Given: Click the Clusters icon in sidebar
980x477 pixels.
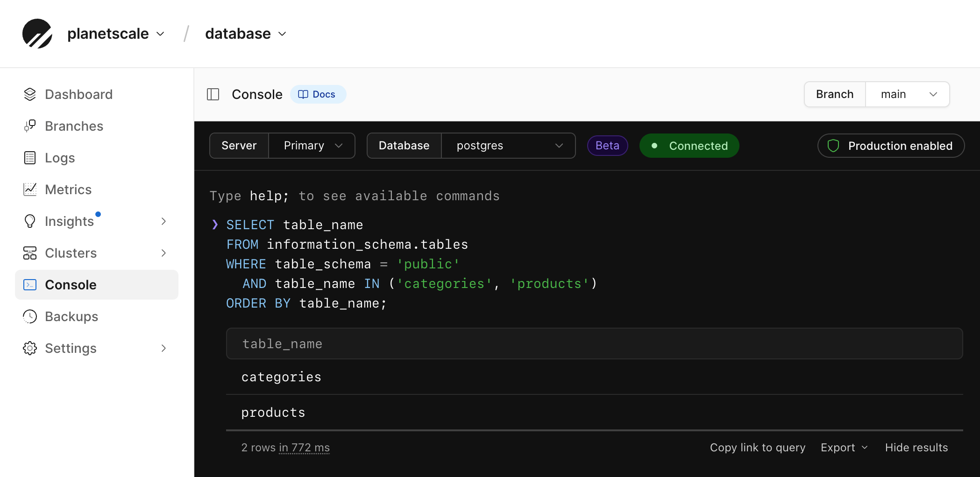Looking at the screenshot, I should pos(30,253).
